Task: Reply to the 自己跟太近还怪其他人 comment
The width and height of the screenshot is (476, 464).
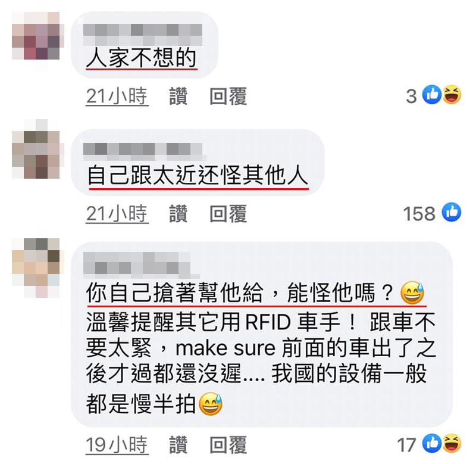Action: (x=228, y=214)
